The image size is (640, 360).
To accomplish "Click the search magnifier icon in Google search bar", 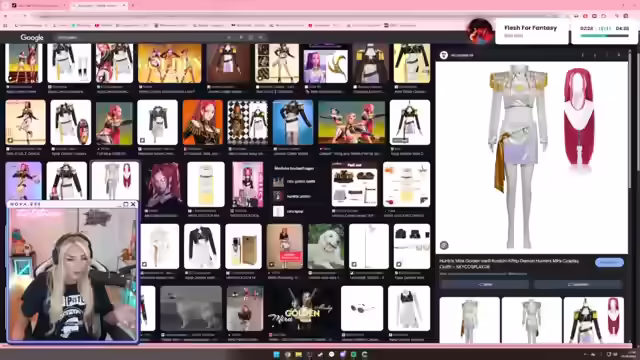I will tap(260, 38).
